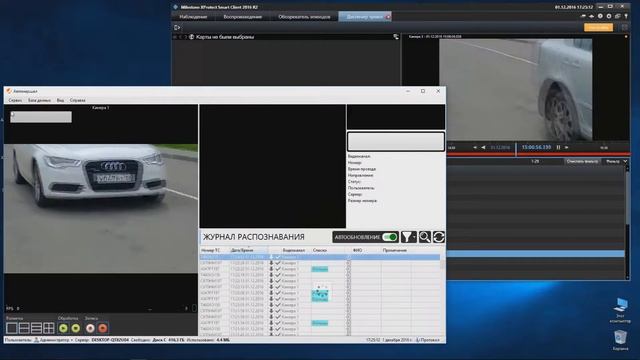Open the Справка menu
Image resolution: width=640 pixels, height=360 pixels.
(78, 100)
